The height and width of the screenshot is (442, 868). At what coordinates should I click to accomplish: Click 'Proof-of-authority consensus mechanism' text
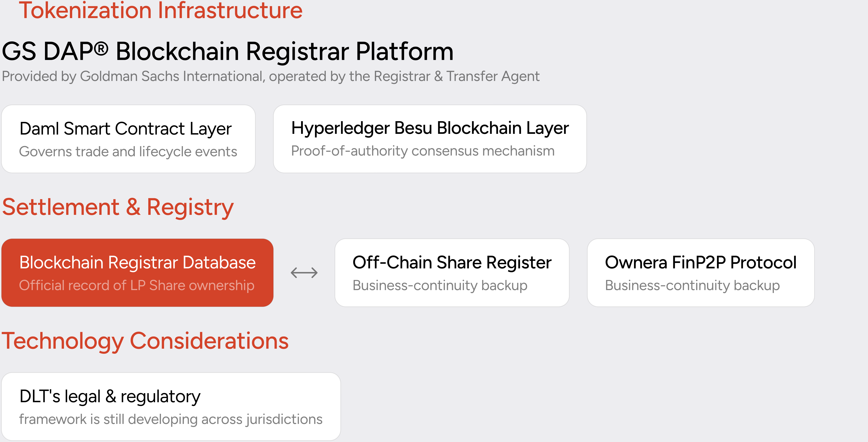[423, 151]
